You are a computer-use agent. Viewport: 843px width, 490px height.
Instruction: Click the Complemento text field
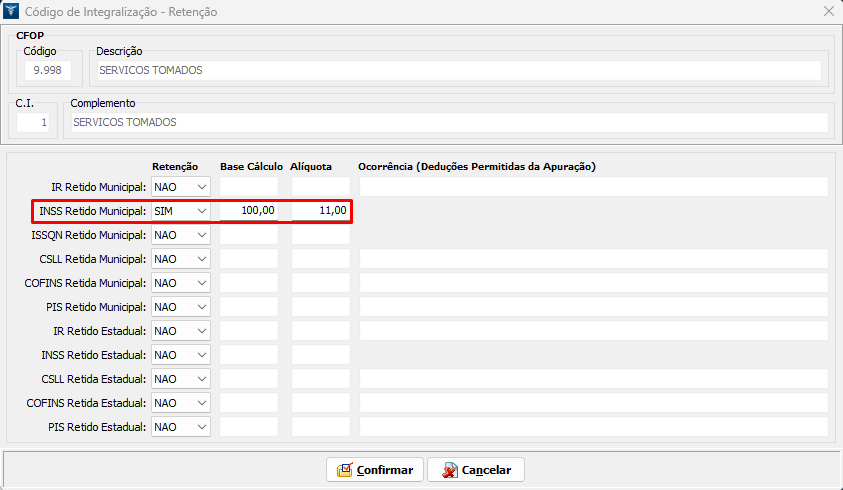[448, 122]
